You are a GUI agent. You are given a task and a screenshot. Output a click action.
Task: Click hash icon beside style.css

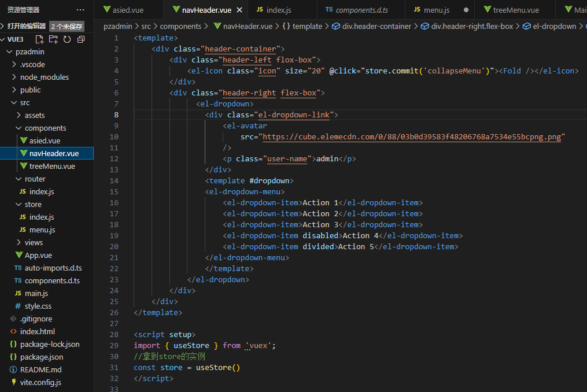tap(18, 306)
